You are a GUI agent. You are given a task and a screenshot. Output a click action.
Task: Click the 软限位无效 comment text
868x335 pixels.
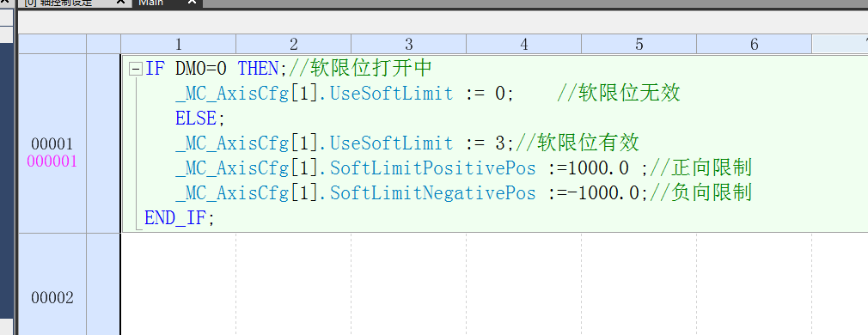point(629,94)
